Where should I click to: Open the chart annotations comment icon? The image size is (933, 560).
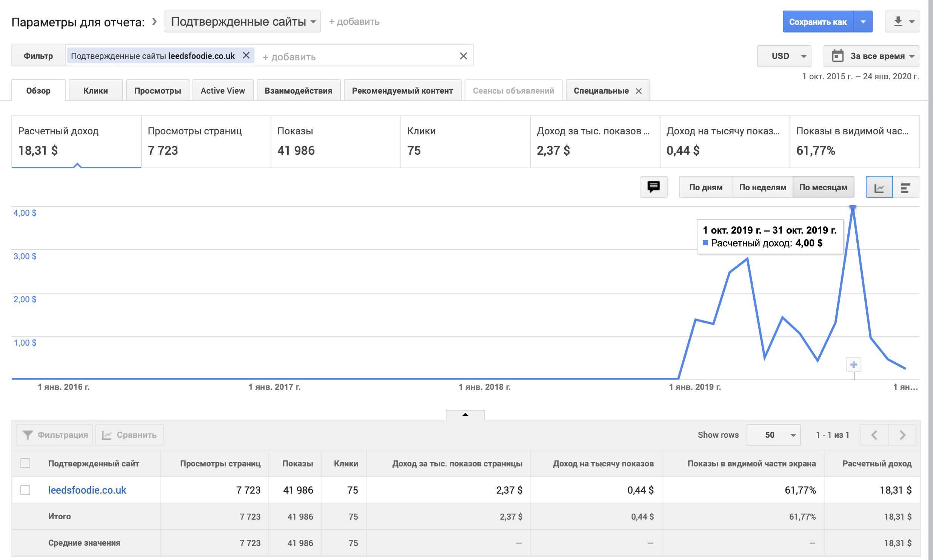[653, 187]
